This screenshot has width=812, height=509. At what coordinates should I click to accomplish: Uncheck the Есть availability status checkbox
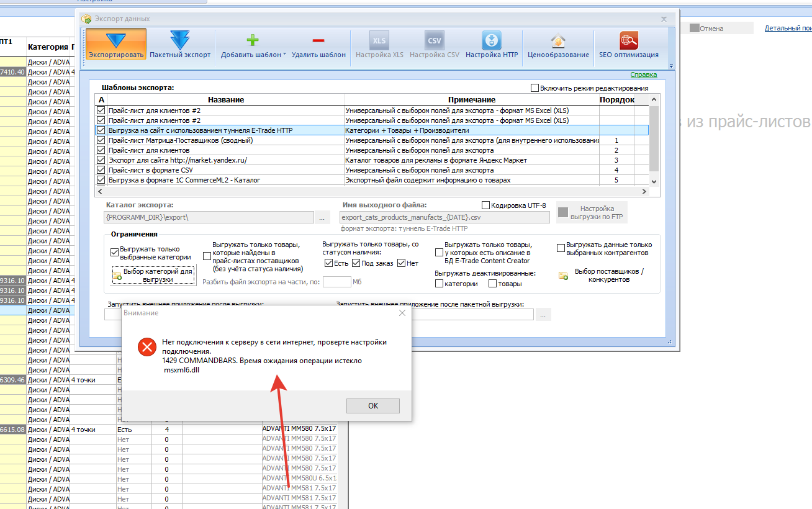coord(328,263)
